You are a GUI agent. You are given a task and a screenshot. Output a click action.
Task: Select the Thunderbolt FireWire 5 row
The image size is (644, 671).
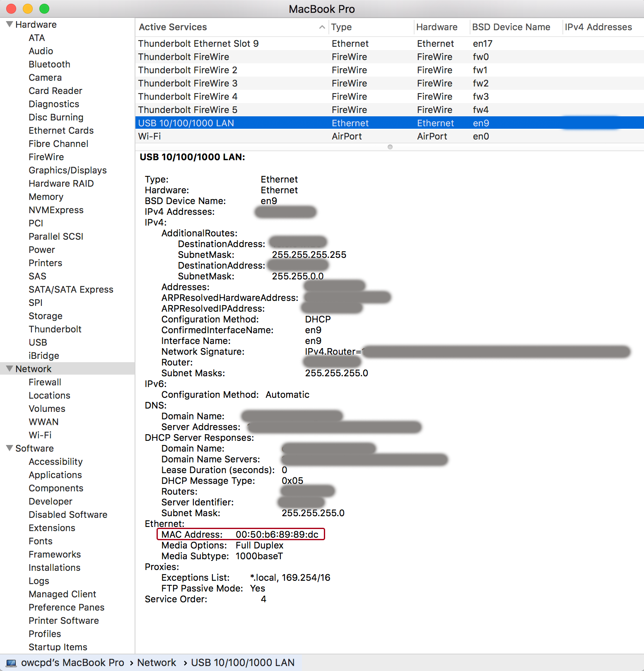click(389, 110)
